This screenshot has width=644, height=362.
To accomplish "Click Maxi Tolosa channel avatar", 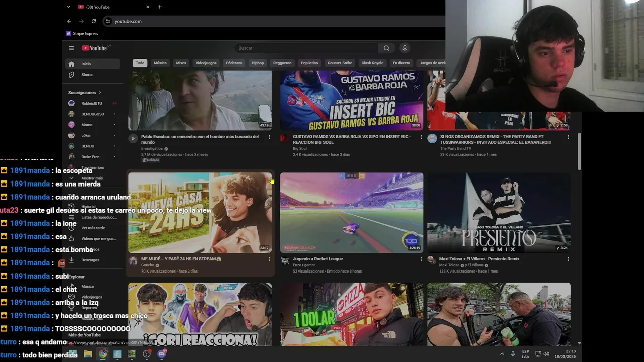I will tap(431, 259).
